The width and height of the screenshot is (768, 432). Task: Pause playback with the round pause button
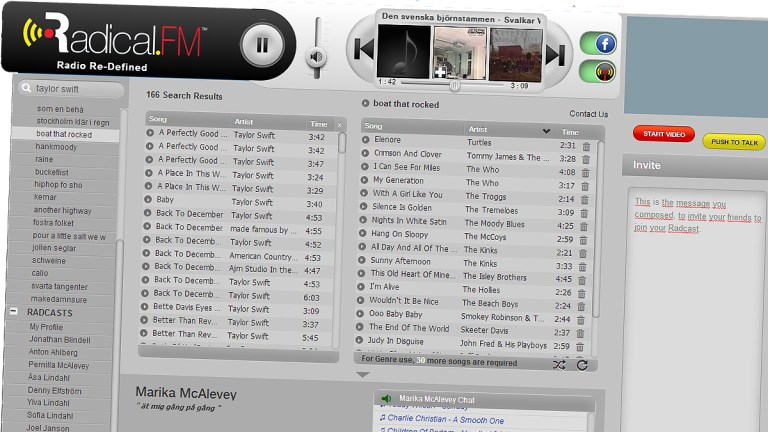pyautogui.click(x=262, y=45)
